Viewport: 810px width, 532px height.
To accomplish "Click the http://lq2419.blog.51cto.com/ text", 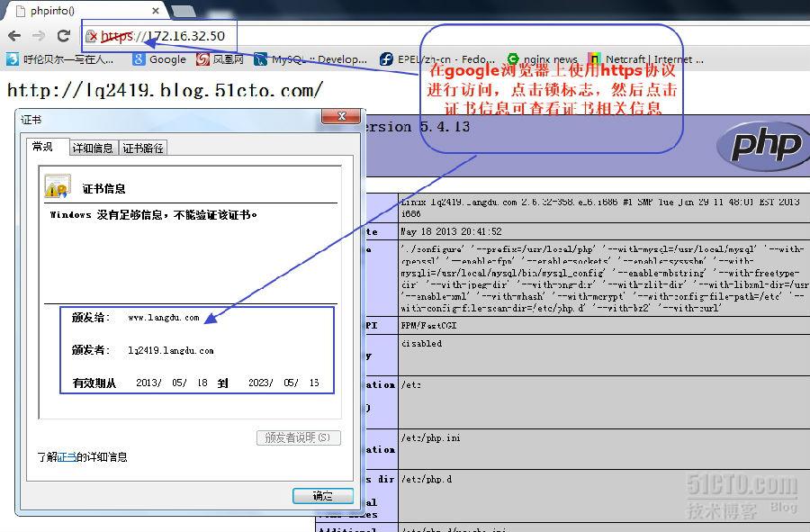I will 165,90.
